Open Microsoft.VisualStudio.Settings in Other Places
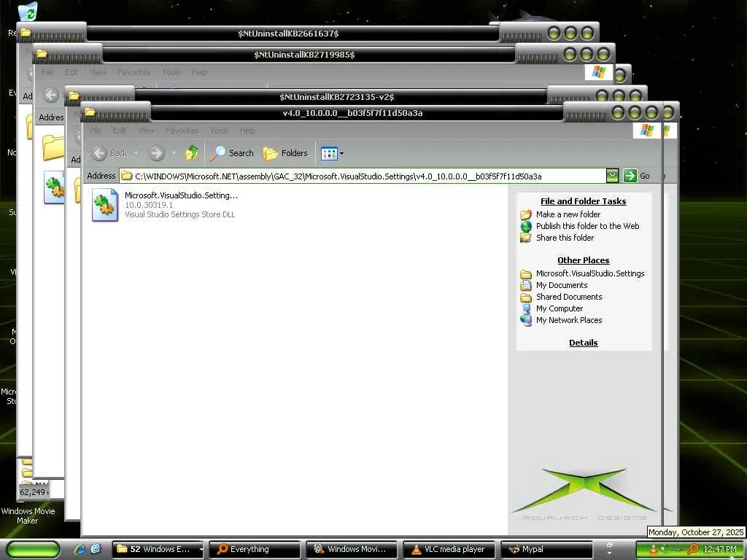Screen dimensions: 747x560 pyautogui.click(x=589, y=273)
